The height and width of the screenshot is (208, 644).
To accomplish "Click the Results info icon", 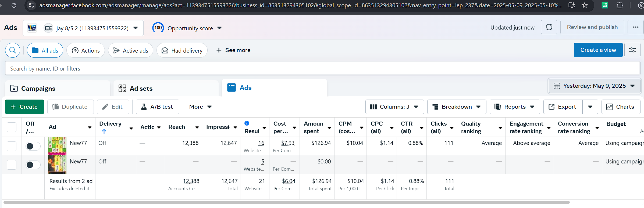I will [x=247, y=123].
